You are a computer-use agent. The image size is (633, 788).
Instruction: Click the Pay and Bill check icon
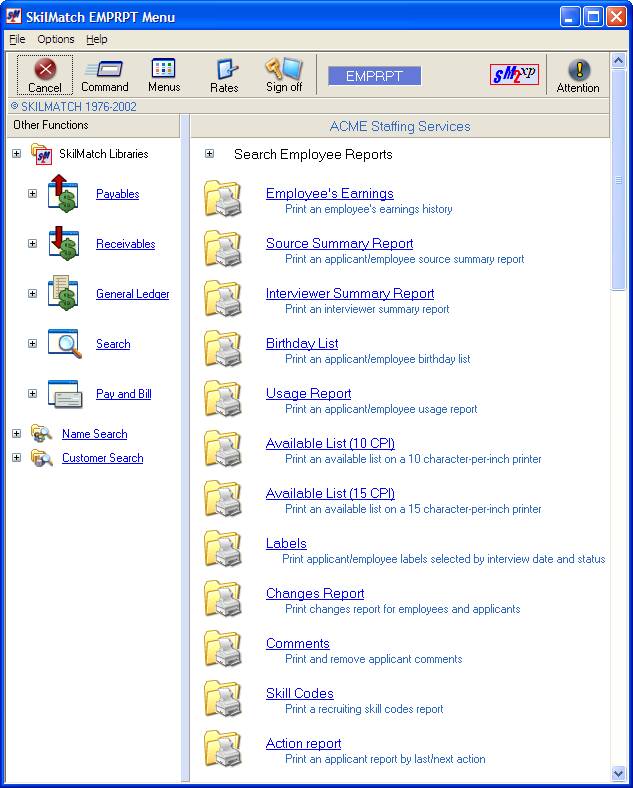[x=65, y=394]
